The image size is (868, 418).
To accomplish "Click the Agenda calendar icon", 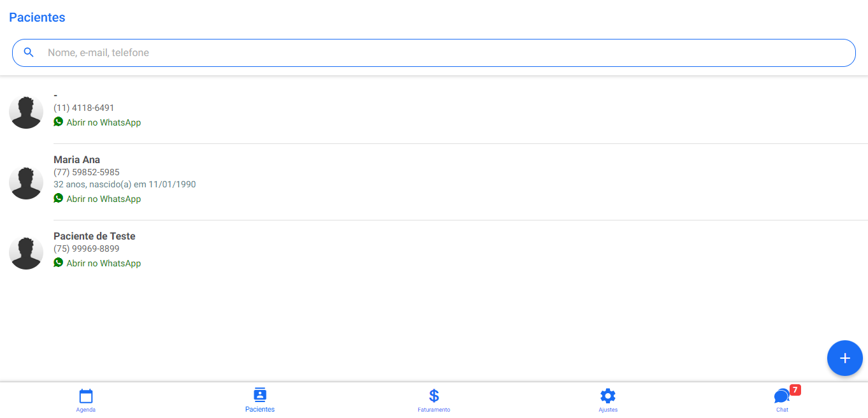I will 86,396.
